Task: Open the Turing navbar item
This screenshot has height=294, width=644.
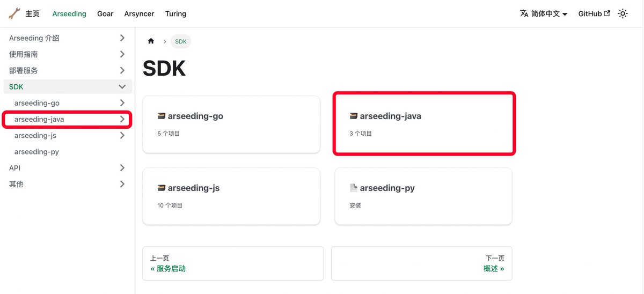Action: pos(175,14)
